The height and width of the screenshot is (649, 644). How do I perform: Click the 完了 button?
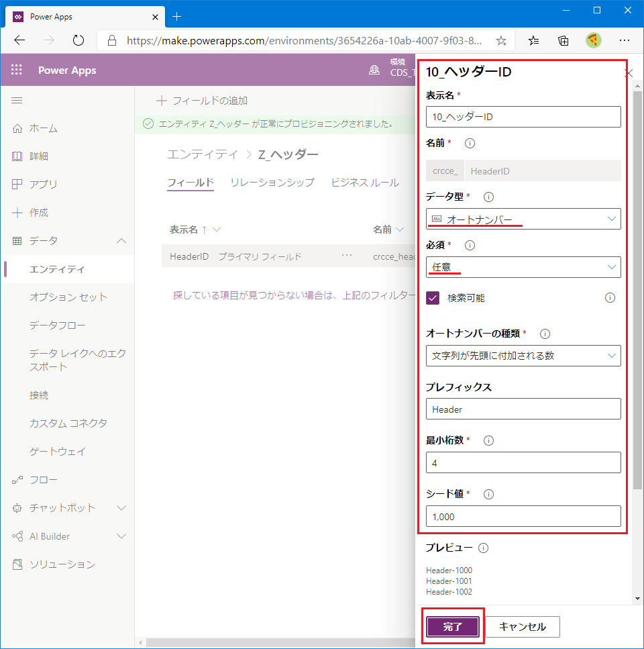pyautogui.click(x=453, y=627)
